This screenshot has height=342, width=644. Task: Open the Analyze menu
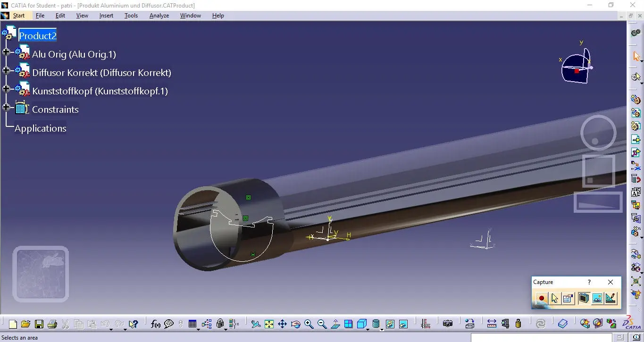coord(159,16)
